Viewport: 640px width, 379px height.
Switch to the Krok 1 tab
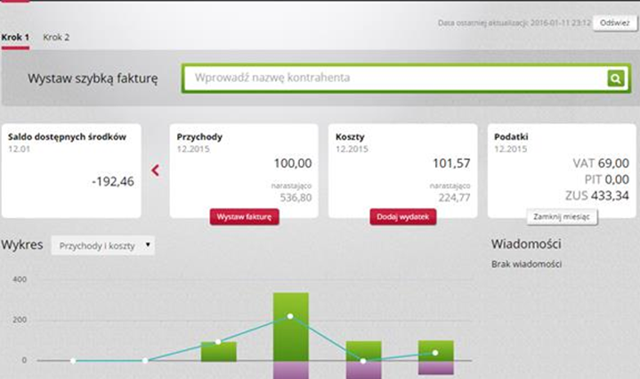tap(15, 38)
